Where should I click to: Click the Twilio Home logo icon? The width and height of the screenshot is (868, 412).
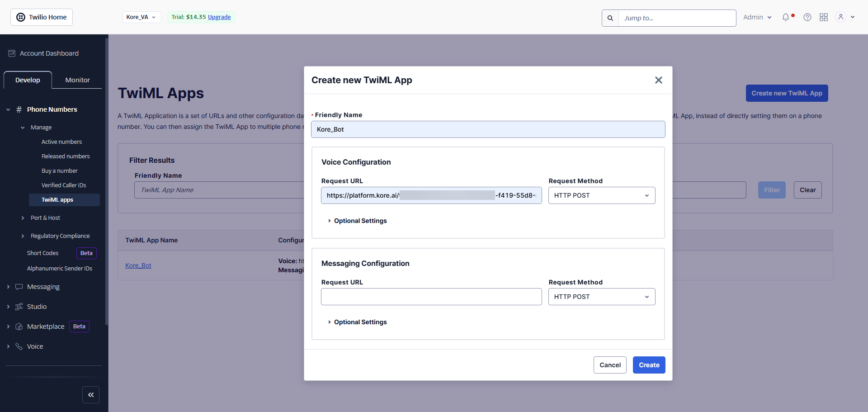(20, 17)
